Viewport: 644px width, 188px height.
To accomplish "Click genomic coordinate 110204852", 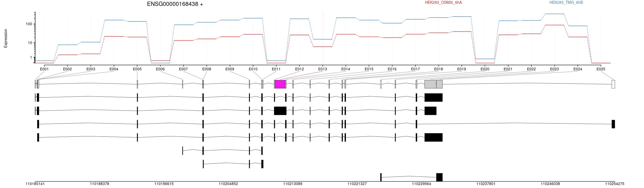I will [228, 184].
